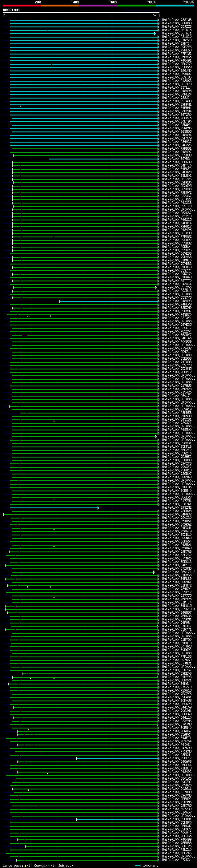Click the hit label UniRef100_B3P7Y1
This screenshot has height=868, width=197.
coord(177,629)
